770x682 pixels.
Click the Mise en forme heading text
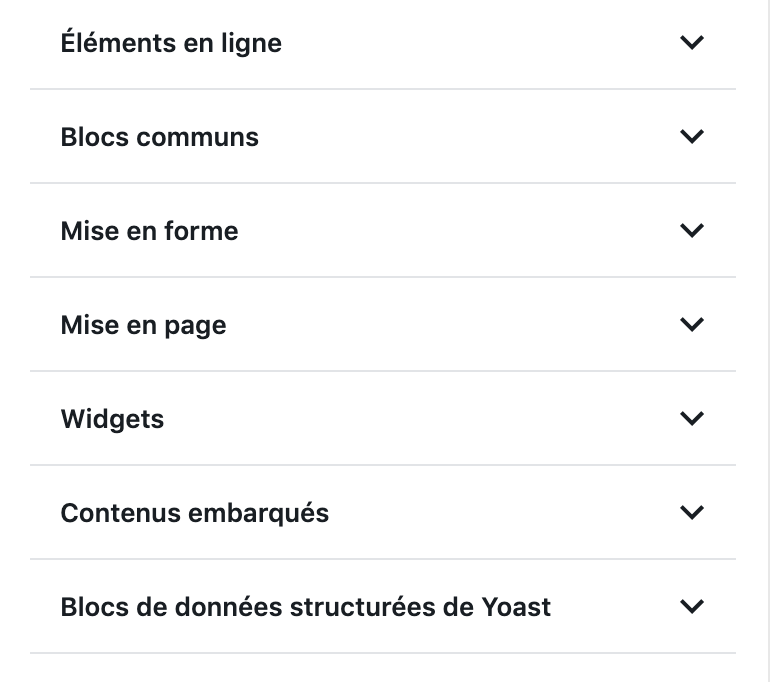pyautogui.click(x=149, y=231)
